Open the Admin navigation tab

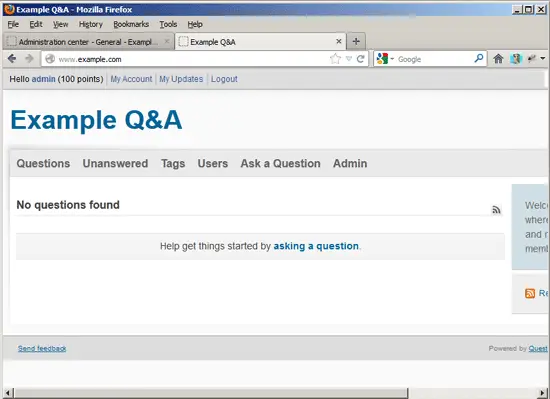click(350, 163)
